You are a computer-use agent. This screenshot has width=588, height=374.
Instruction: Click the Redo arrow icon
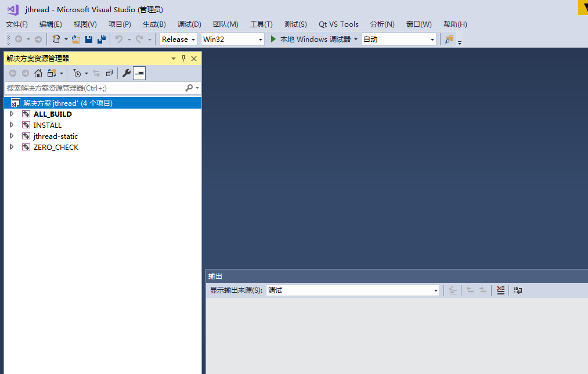139,39
